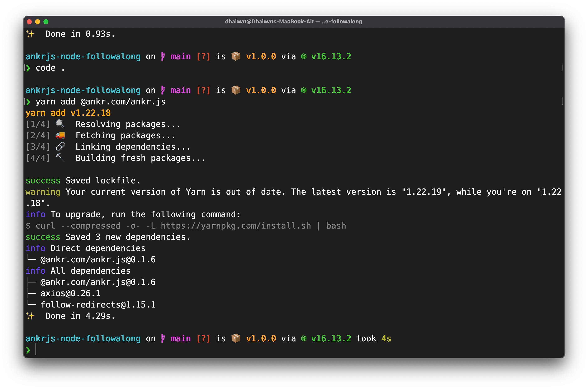This screenshot has width=588, height=389.
Task: Click the green prompt chevron before 'yarn add @ankr.com/ankr.js'
Action: pos(28,102)
